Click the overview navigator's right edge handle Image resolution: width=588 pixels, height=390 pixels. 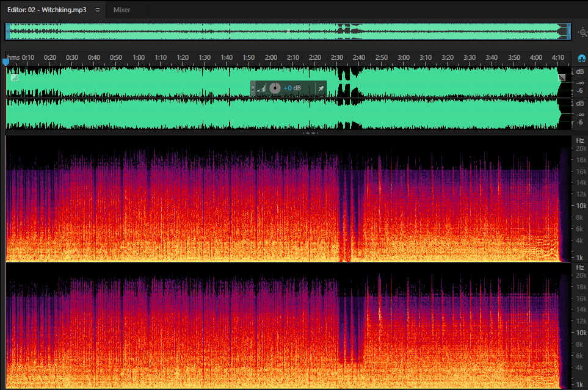tap(569, 32)
